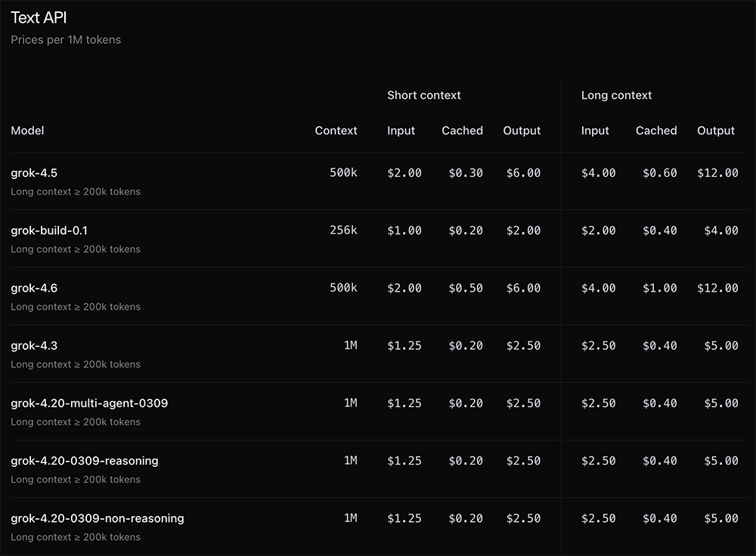Click grok-4.5 short context output "$6.00"

(523, 173)
